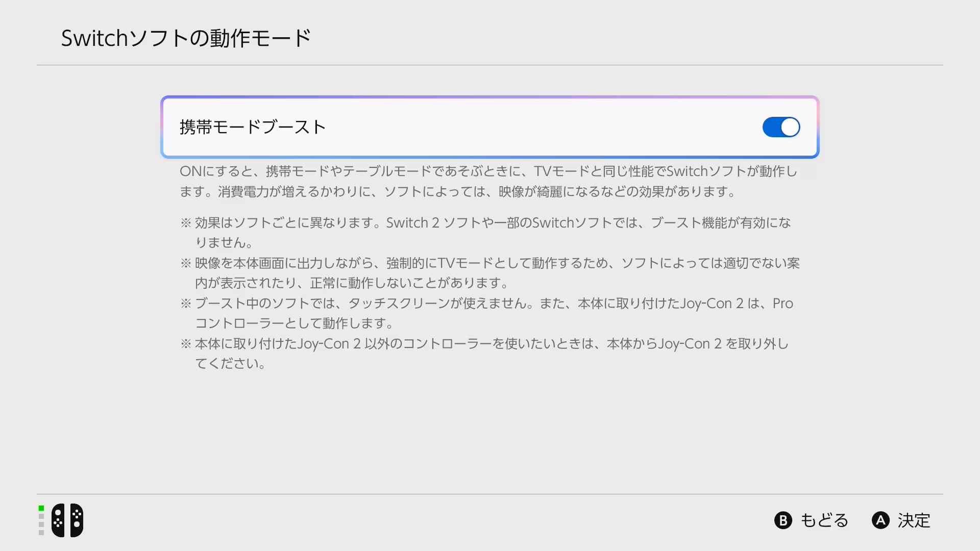Click the player slot indicator column
Screen dimensions: 980x551
[x=41, y=520]
